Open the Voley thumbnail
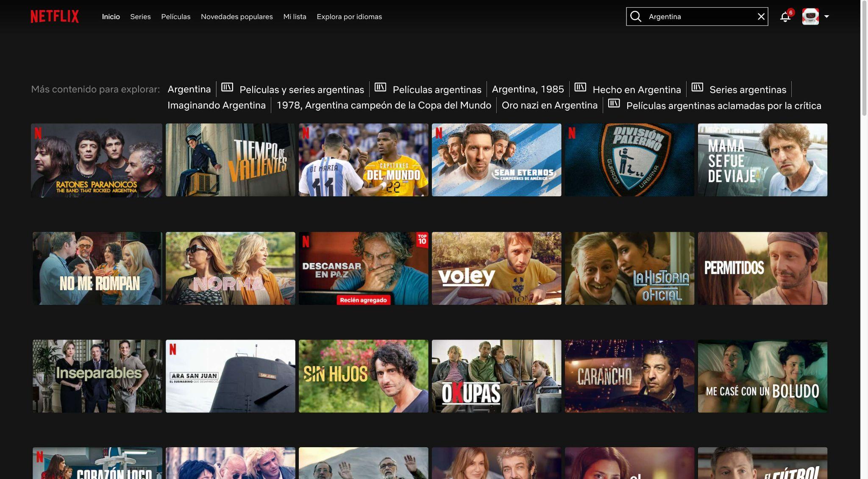 point(497,268)
